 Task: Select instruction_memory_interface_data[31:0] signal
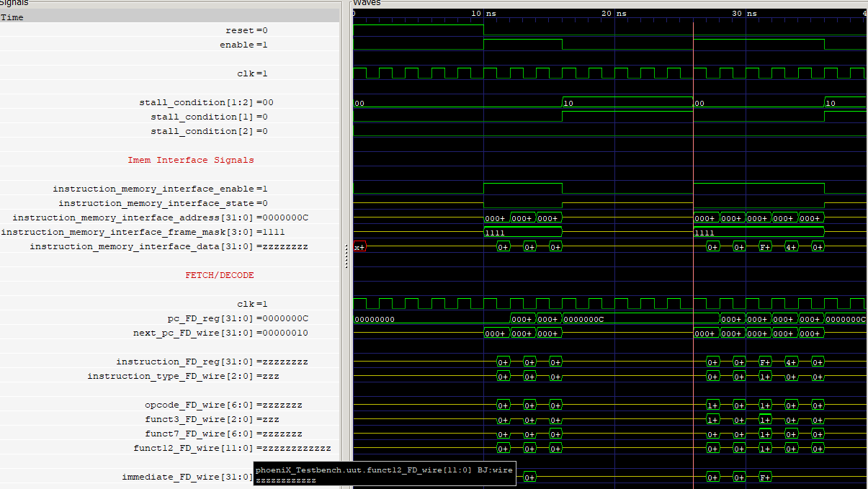point(169,246)
